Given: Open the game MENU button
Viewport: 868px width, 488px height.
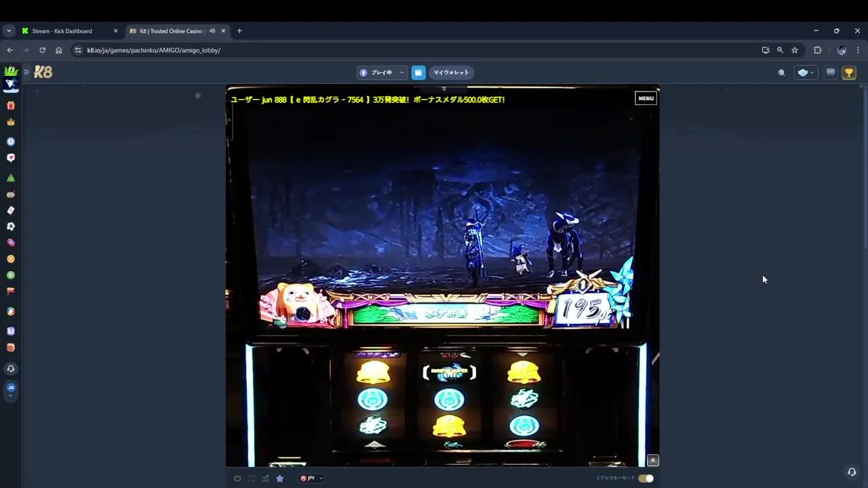Looking at the screenshot, I should pos(646,98).
